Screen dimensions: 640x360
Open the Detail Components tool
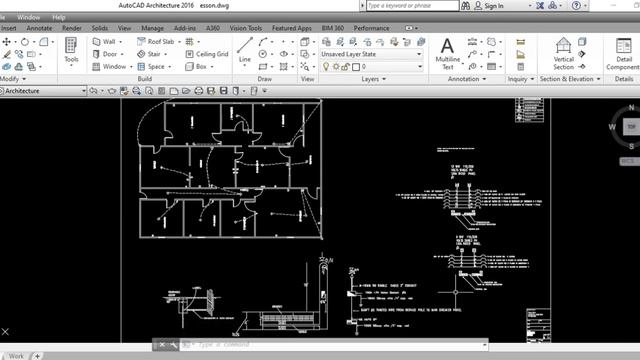pos(623,53)
